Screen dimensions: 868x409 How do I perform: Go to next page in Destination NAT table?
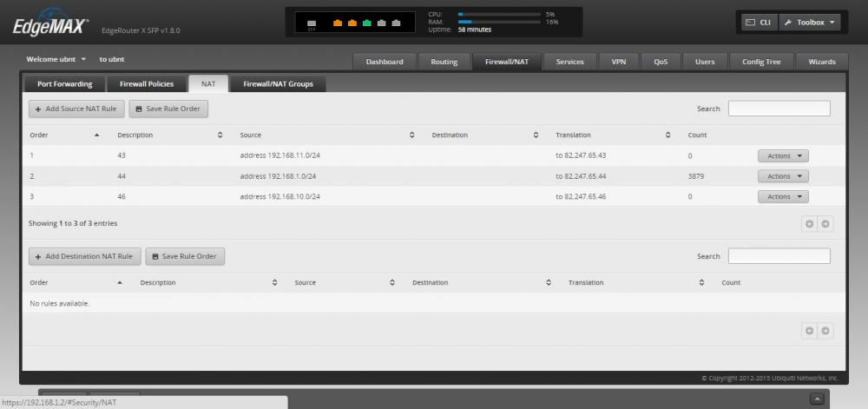coord(825,330)
